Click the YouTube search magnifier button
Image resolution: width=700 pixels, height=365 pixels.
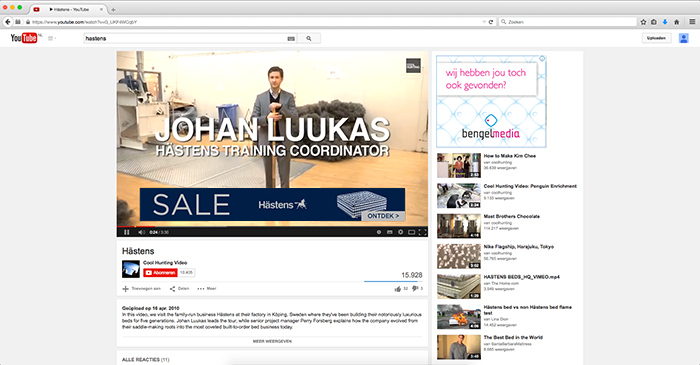tap(309, 39)
